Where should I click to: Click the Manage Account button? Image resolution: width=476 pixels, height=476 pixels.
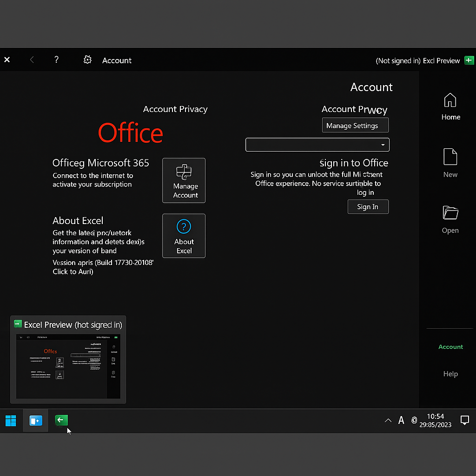point(184,180)
